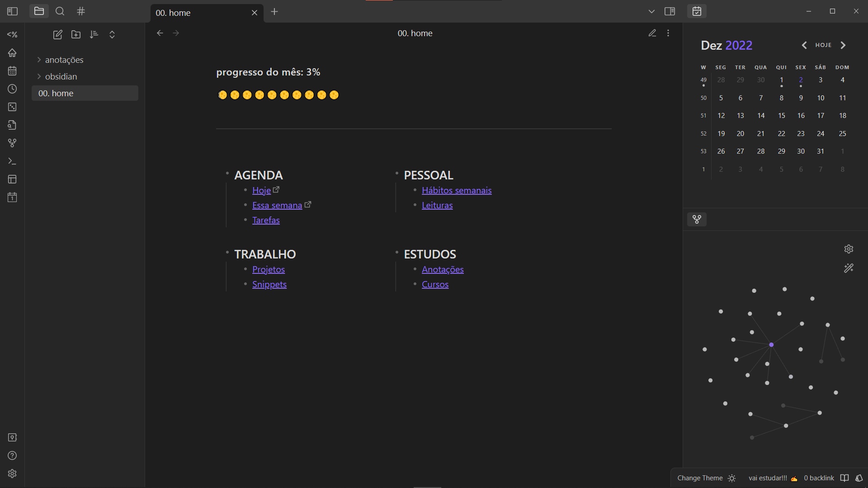Select day 15 in the calendar
Screen dimensions: 868x488
pos(781,116)
